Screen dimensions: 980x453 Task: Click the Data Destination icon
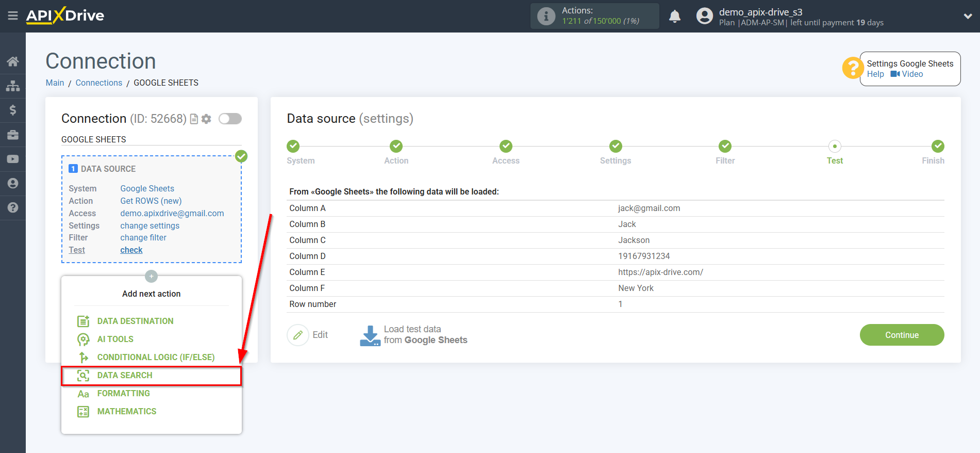tap(84, 321)
